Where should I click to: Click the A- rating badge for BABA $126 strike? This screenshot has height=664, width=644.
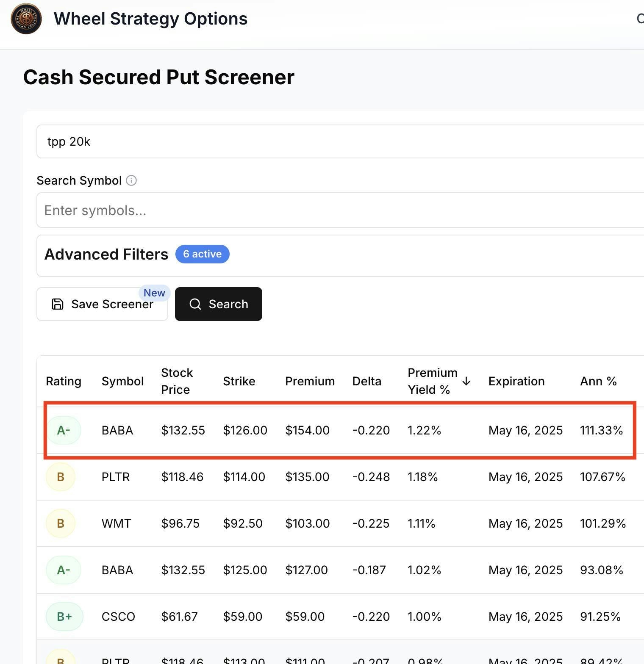click(x=64, y=430)
